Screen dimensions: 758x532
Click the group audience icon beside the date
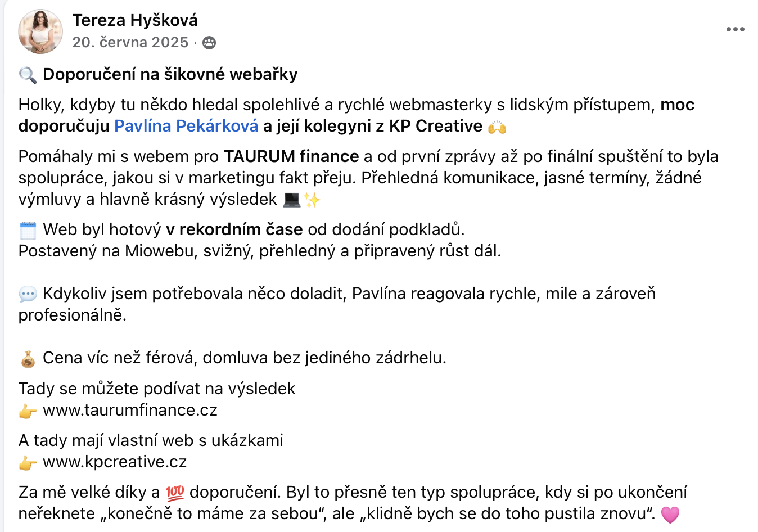(209, 43)
